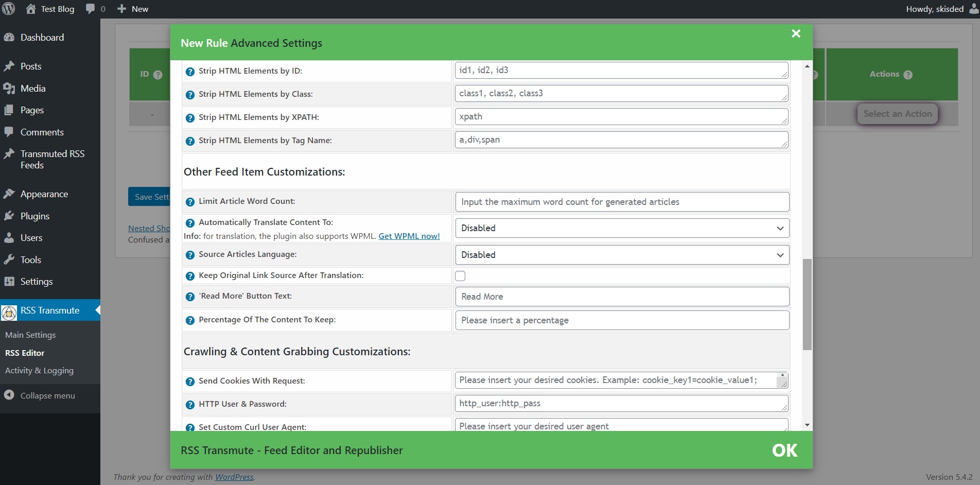980x485 pixels.
Task: Click Howdy, skisded account menu
Action: click(942, 9)
